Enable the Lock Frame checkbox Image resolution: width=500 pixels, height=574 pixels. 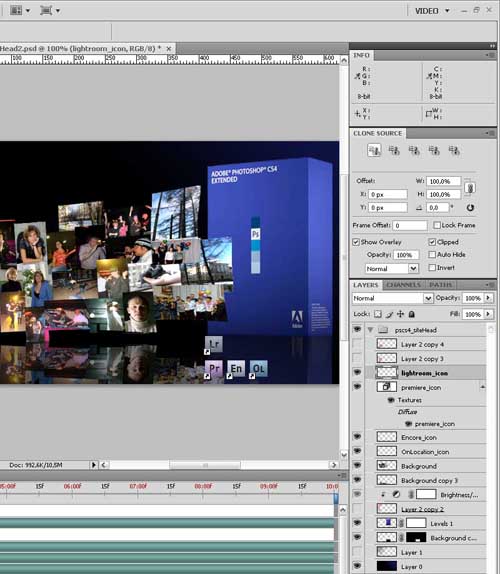click(437, 225)
